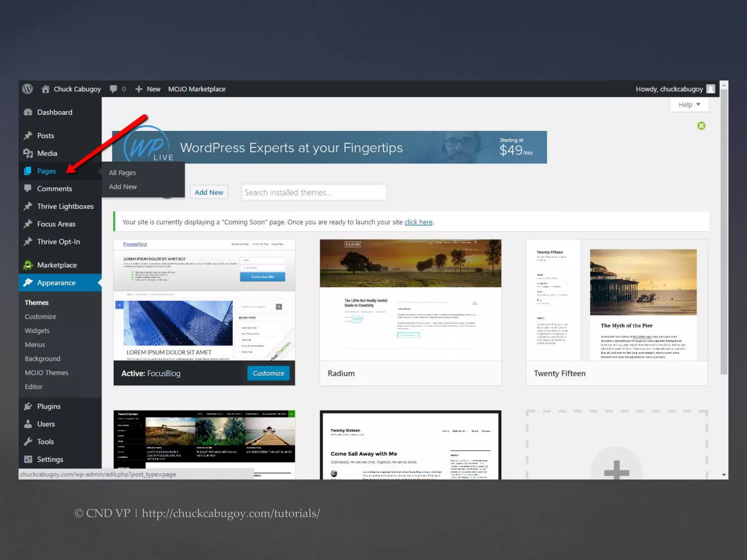The width and height of the screenshot is (747, 560).
Task: Select the Appearance menu item
Action: click(60, 283)
